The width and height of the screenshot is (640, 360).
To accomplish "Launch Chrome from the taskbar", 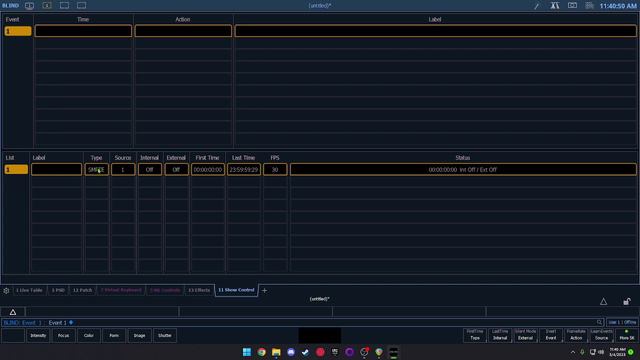I will [261, 352].
